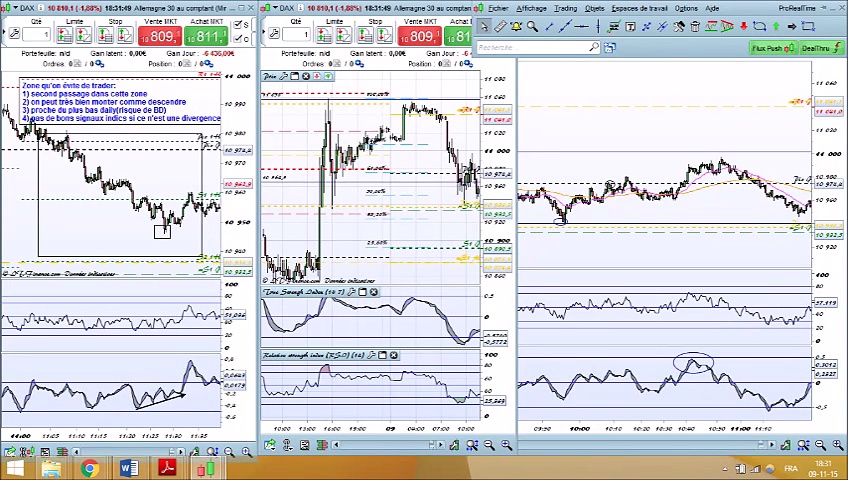Open the Trading menu
Viewport: 848px width, 480px height.
pyautogui.click(x=565, y=8)
